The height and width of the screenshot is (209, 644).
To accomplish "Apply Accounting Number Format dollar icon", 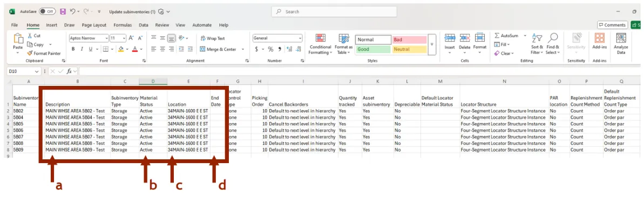I will pos(257,49).
